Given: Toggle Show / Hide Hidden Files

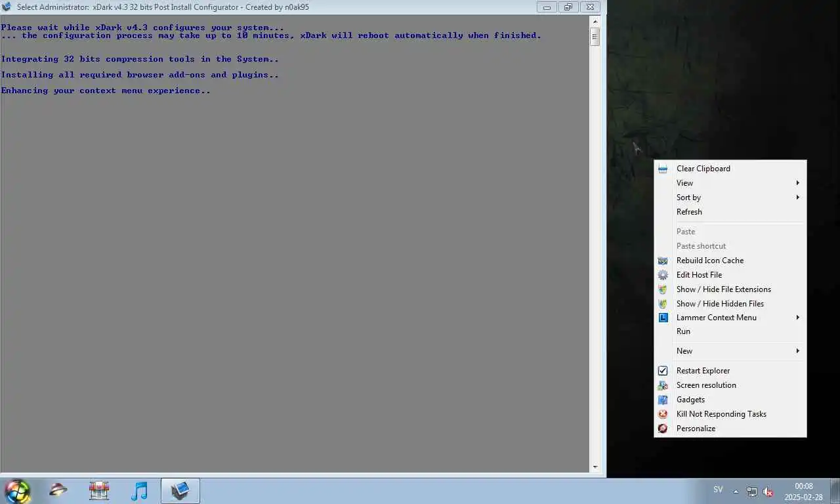Looking at the screenshot, I should tap(730, 304).
